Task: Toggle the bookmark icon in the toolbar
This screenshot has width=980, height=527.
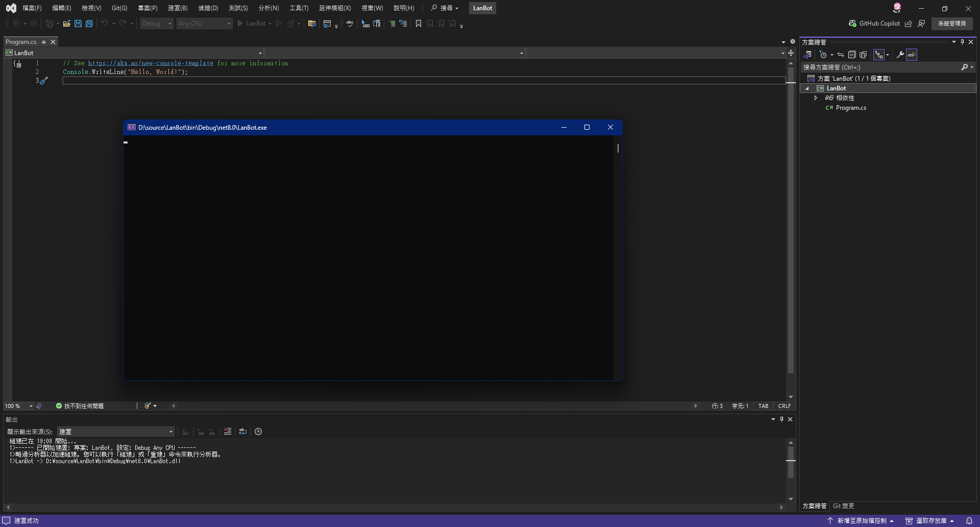Action: (x=419, y=23)
